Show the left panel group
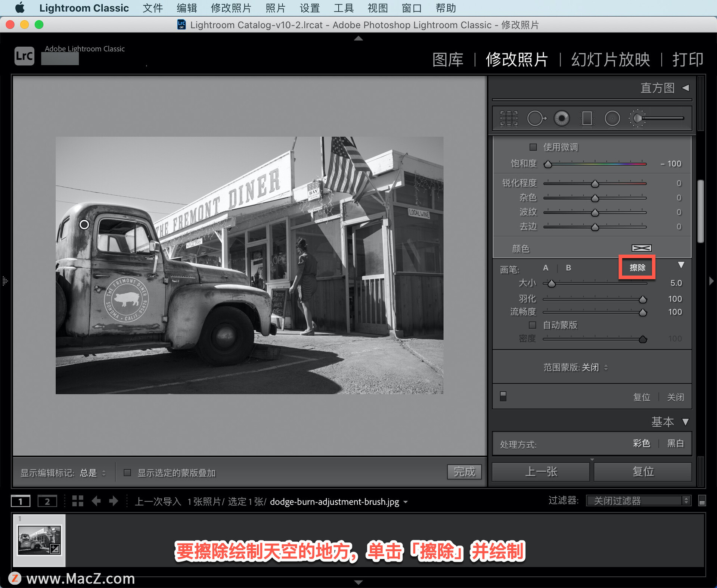717x588 pixels. click(4, 281)
